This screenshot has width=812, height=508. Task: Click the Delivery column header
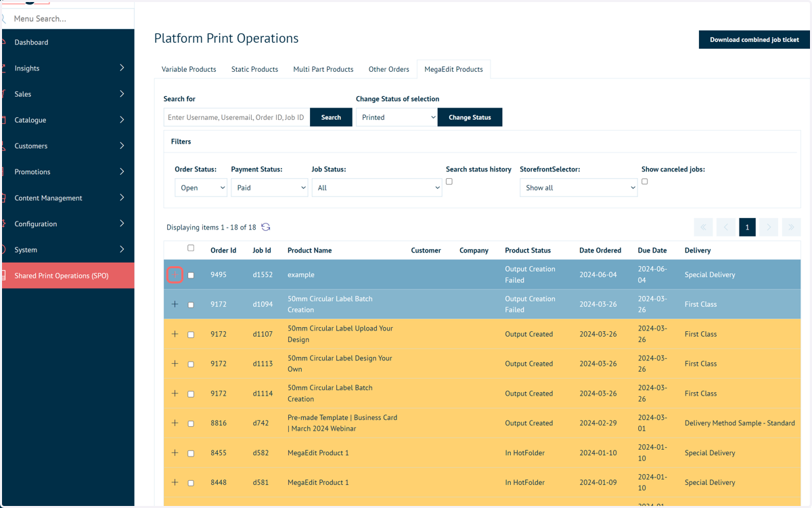(x=698, y=251)
